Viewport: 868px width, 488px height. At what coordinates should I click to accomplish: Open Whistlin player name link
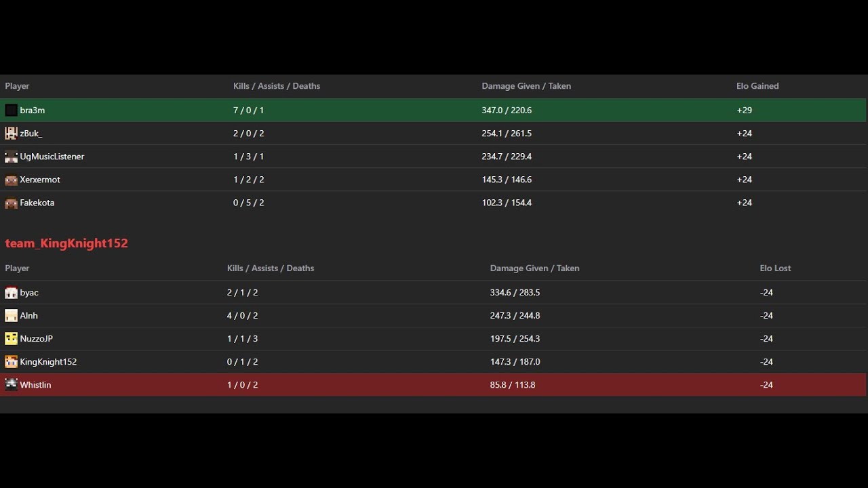(35, 385)
